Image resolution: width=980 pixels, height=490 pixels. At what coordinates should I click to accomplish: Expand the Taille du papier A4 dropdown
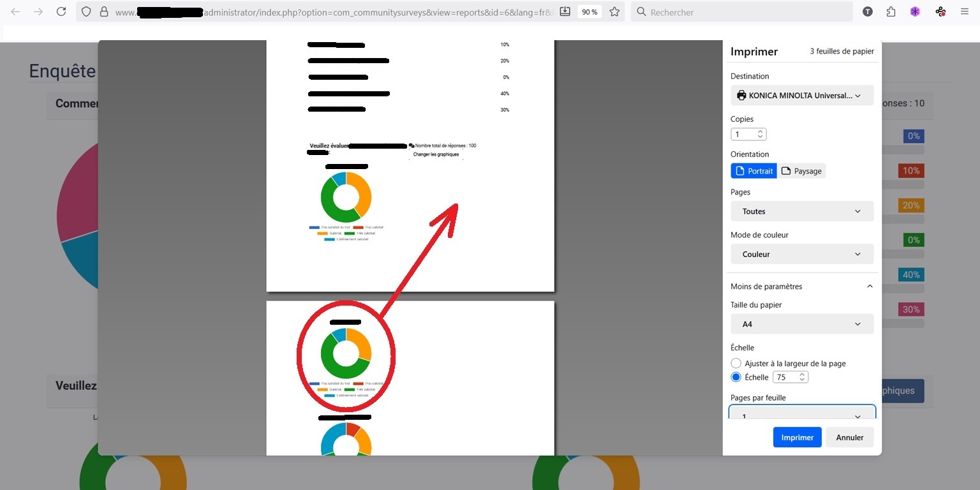(801, 324)
